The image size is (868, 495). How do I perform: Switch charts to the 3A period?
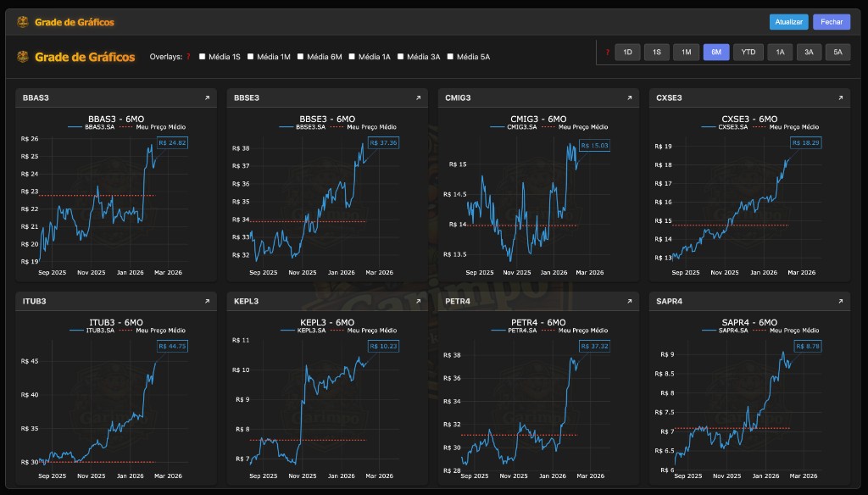810,52
